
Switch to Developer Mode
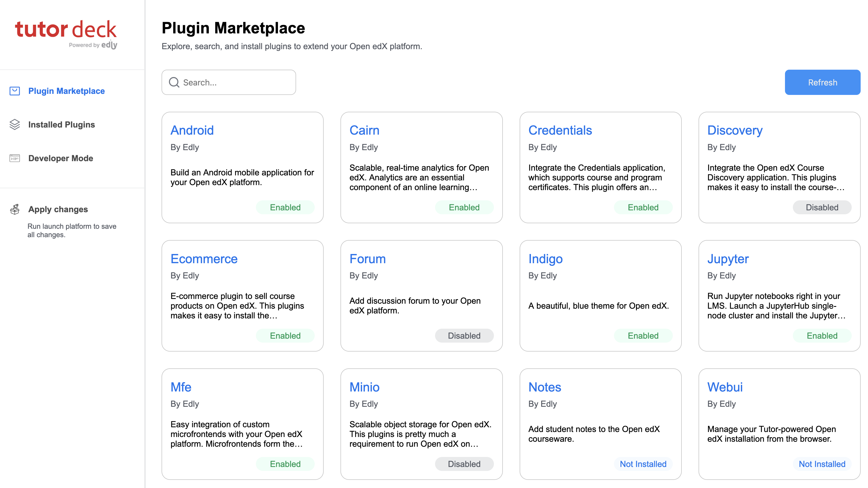(61, 158)
